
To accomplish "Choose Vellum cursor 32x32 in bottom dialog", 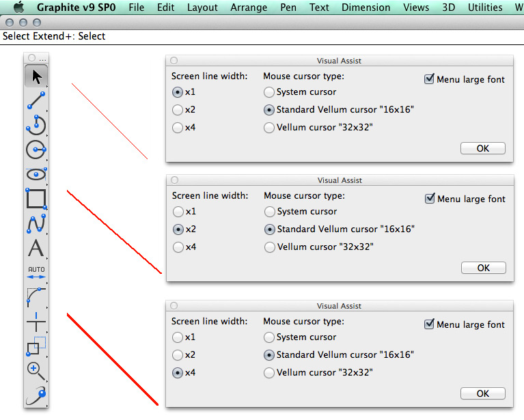I will 318,373.
